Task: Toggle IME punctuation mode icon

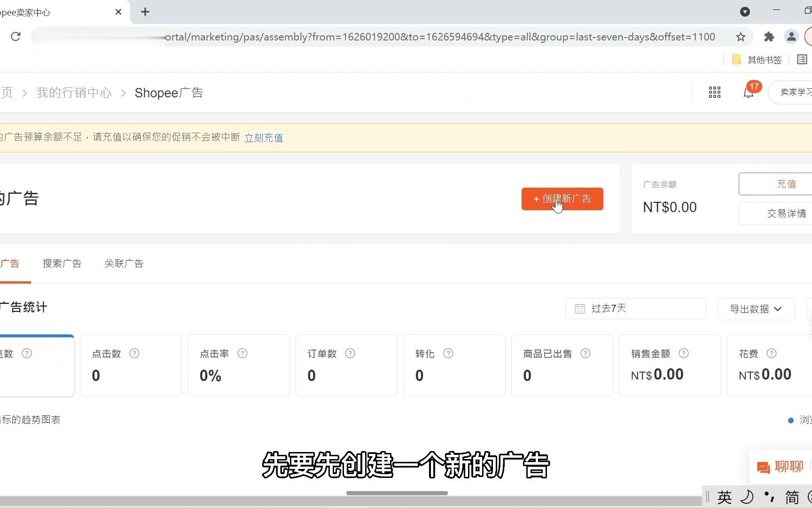Action: coord(769,497)
